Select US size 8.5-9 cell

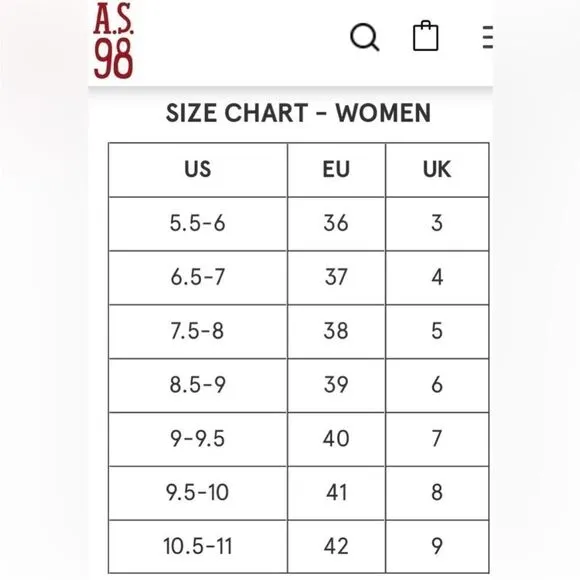[x=198, y=385]
